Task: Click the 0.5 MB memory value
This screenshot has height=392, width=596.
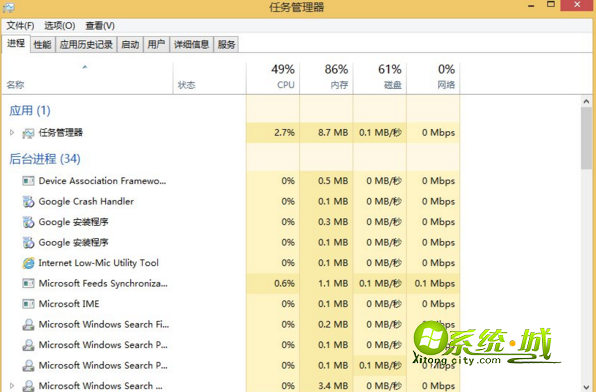Action: 333,181
